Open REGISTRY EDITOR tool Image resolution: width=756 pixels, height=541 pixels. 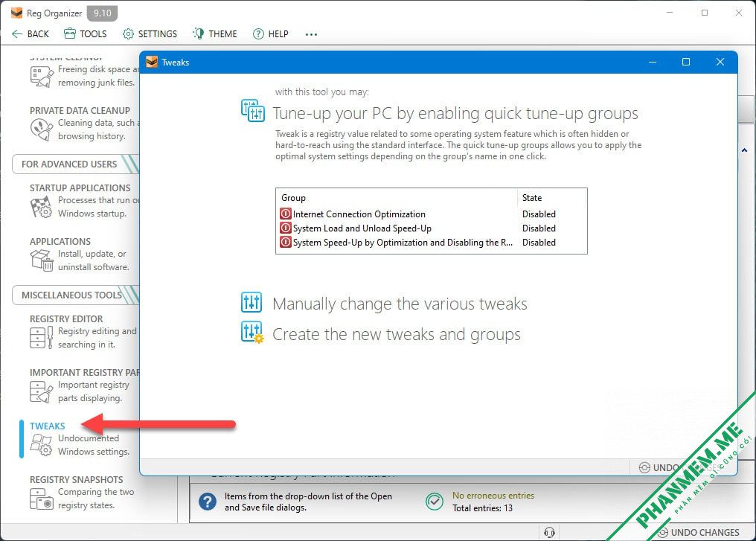pyautogui.click(x=66, y=318)
